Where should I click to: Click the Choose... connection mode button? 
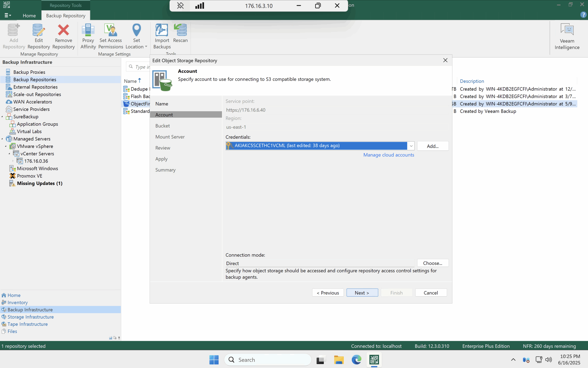click(x=433, y=263)
